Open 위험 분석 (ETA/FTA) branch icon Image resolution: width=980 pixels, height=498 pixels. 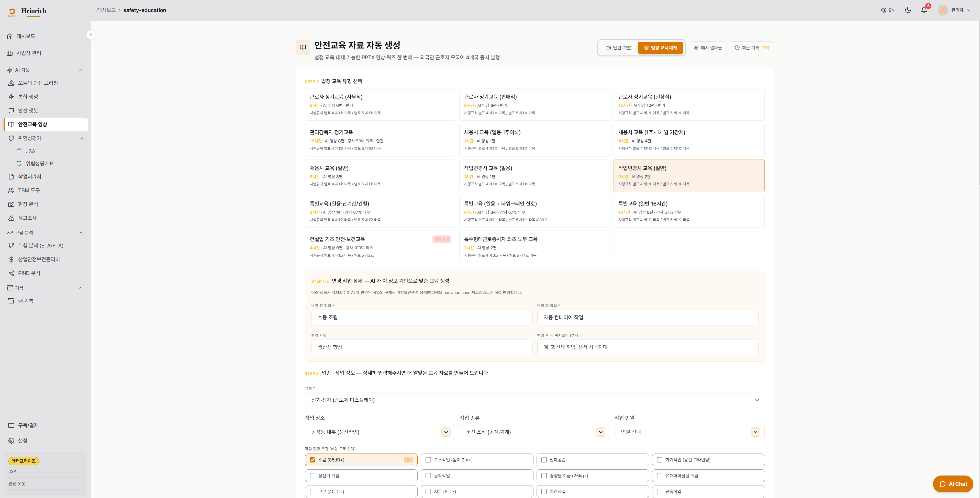[12, 246]
